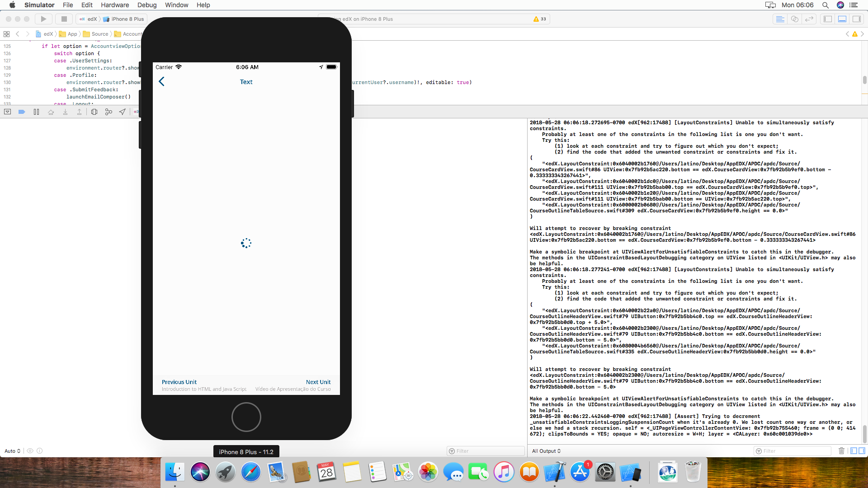The image size is (868, 488).
Task: Open the Assistant editor icon
Action: 794,19
